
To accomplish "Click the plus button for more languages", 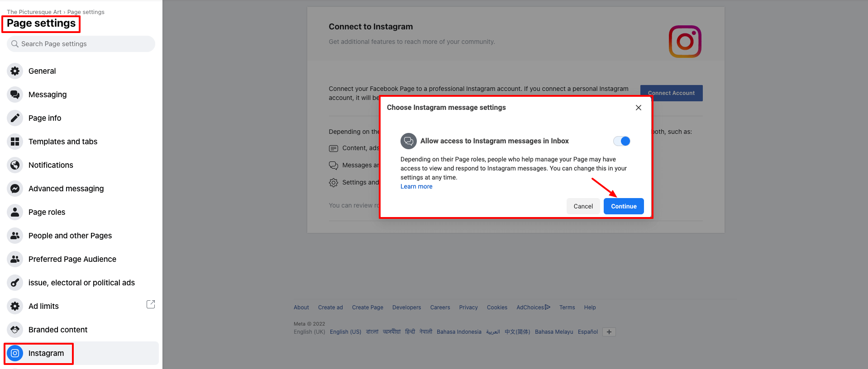I will (609, 332).
